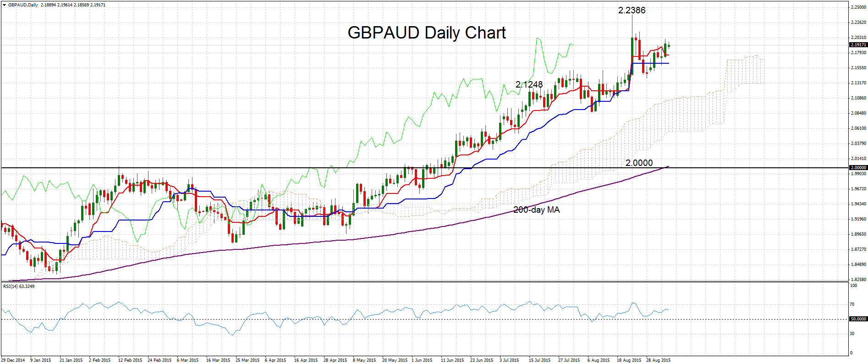Click the RSI 50.0000 level tag
This screenshot has height=364, width=868.
(x=858, y=319)
